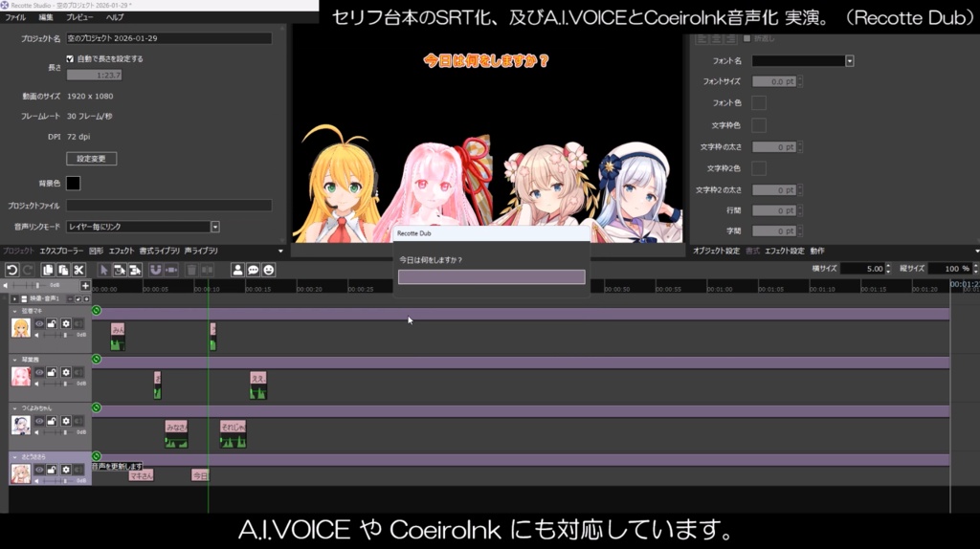Click the Cut scissors icon
The image size is (980, 549).
78,270
